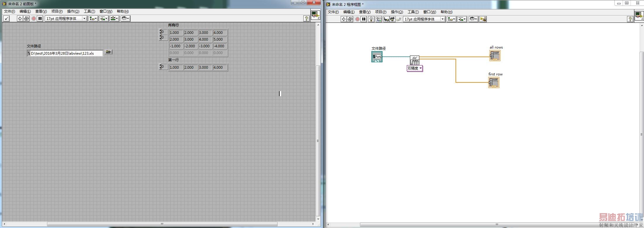Open 操作(O) menu in front panel window
Viewport: 644px width, 228px height.
tap(73, 11)
